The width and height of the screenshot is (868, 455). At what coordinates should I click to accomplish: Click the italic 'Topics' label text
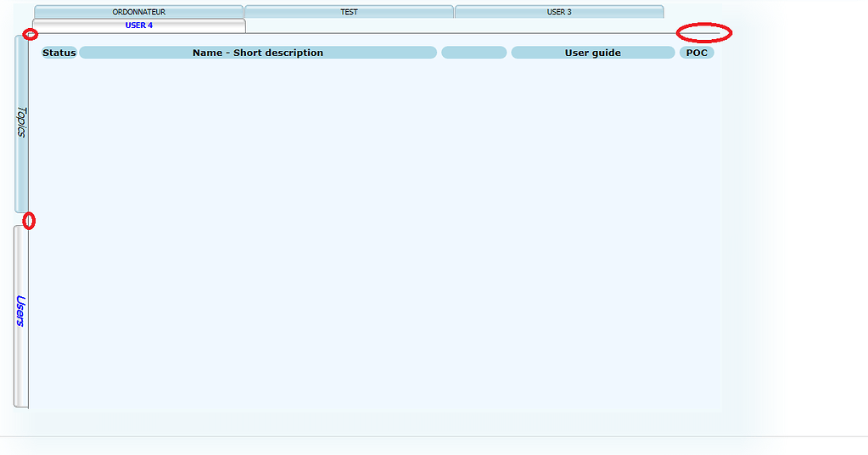point(22,122)
